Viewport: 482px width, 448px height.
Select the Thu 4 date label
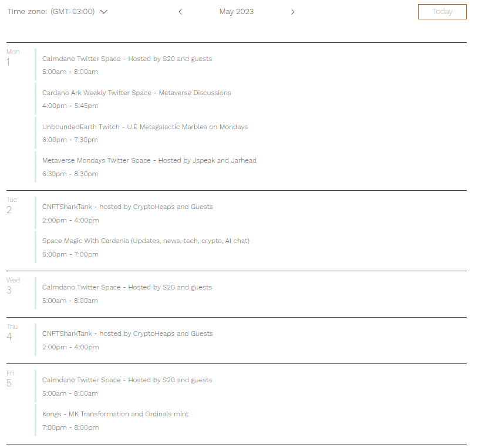[12, 332]
